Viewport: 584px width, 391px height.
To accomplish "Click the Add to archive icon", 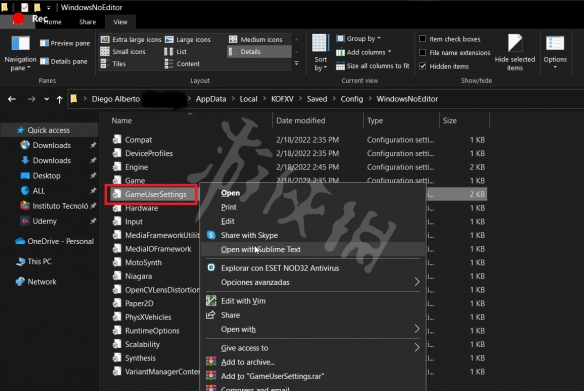I will tap(211, 362).
